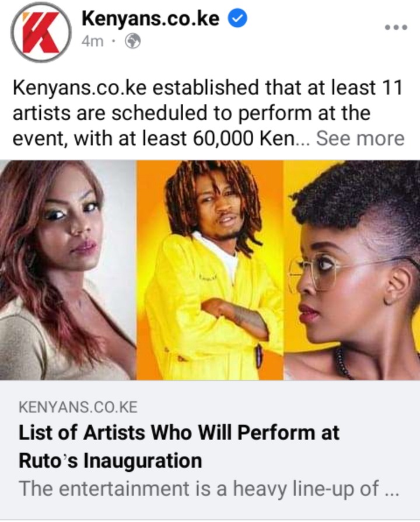Click the post caption mentioning 11 artists
This screenshot has width=420, height=522.
208,113
